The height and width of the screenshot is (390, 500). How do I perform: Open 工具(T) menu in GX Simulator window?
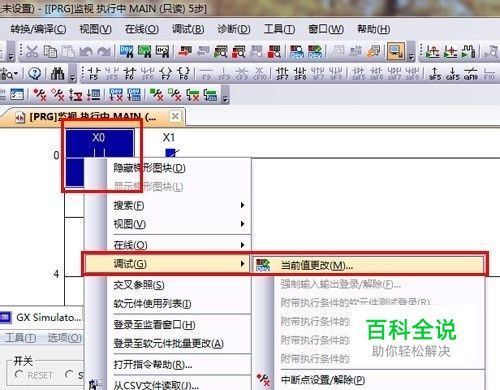tap(21, 338)
